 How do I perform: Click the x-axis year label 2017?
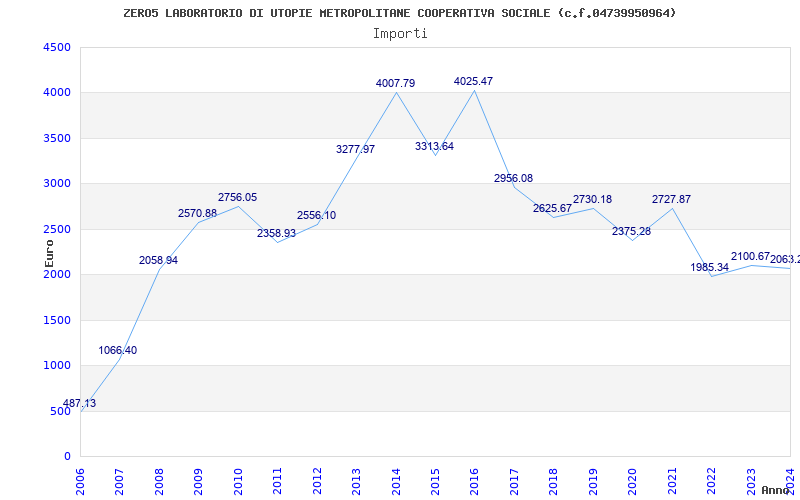(x=514, y=481)
